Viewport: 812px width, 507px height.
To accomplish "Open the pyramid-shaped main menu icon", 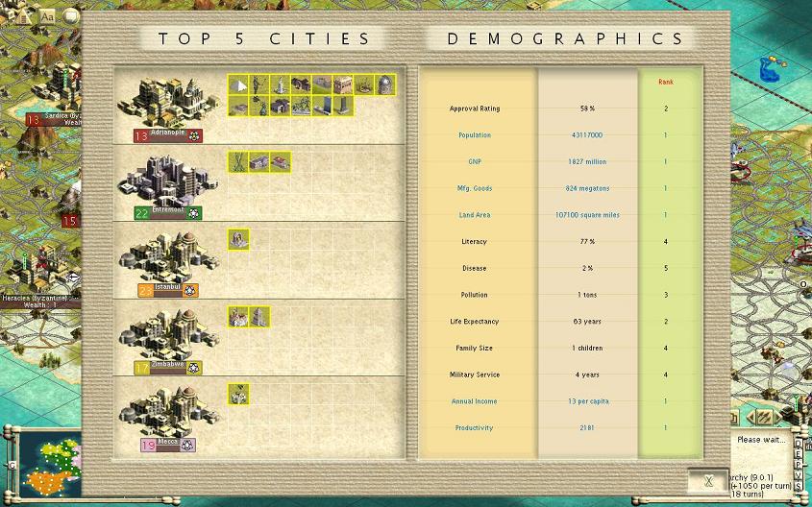I will point(24,15).
